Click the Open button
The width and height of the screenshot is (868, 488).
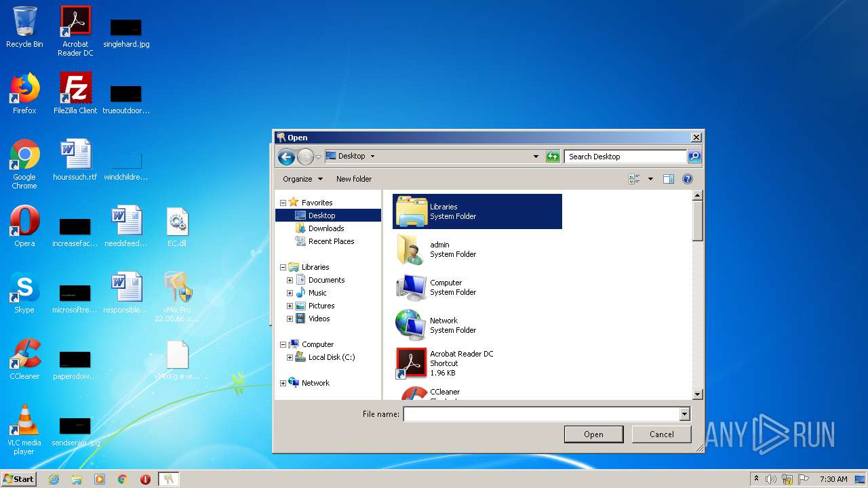pyautogui.click(x=593, y=434)
